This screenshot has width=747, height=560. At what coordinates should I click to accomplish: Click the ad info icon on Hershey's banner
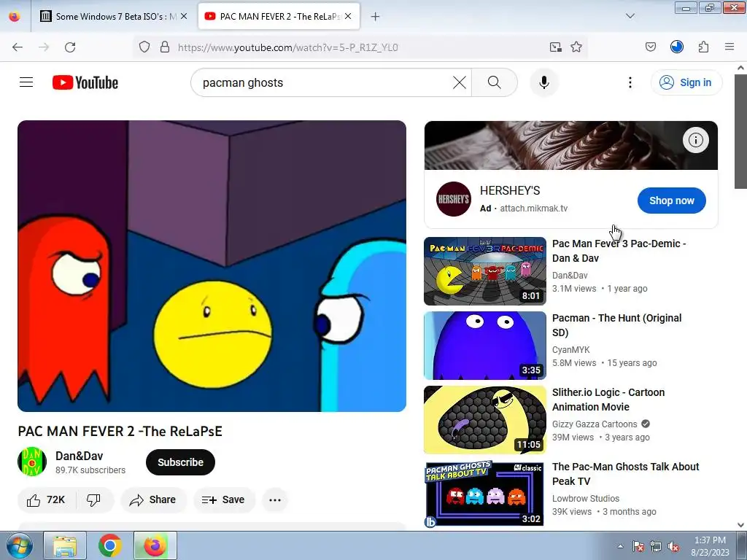click(x=695, y=140)
